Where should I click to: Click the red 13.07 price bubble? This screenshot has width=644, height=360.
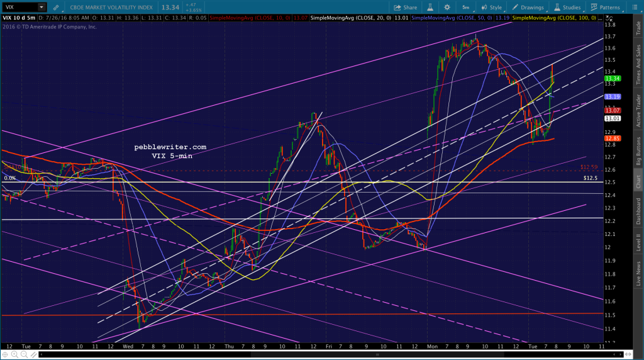613,111
